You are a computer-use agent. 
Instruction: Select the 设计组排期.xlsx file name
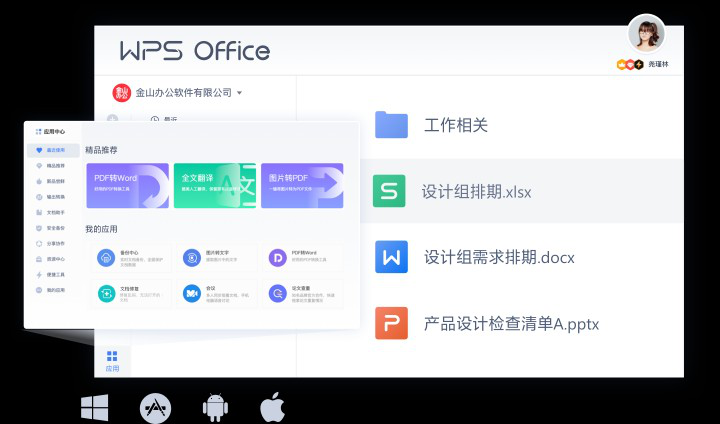pyautogui.click(x=476, y=192)
